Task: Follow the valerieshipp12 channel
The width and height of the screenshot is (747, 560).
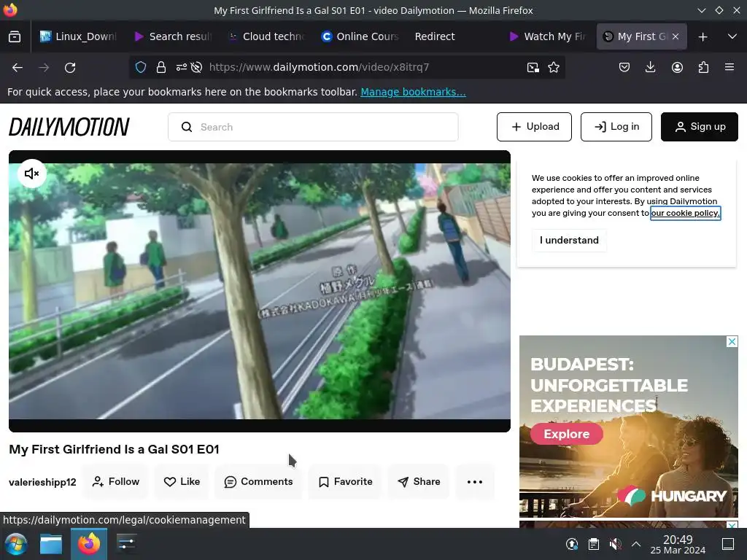Action: tap(116, 481)
